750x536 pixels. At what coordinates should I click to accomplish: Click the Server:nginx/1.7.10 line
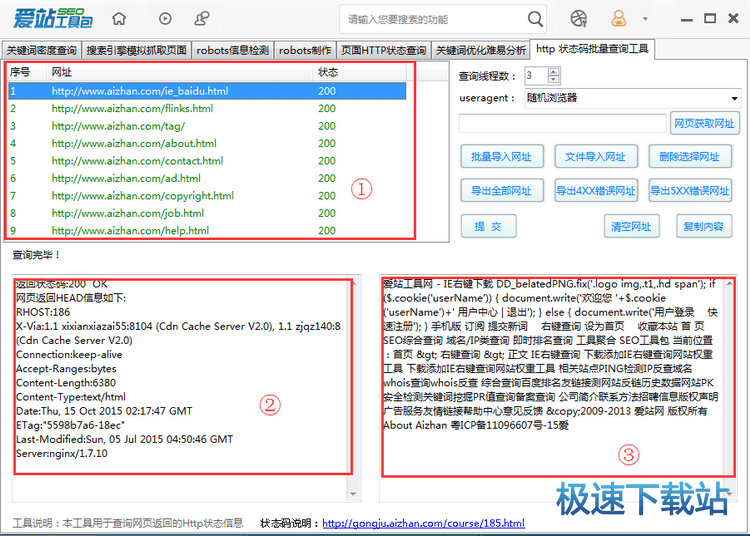pyautogui.click(x=62, y=453)
